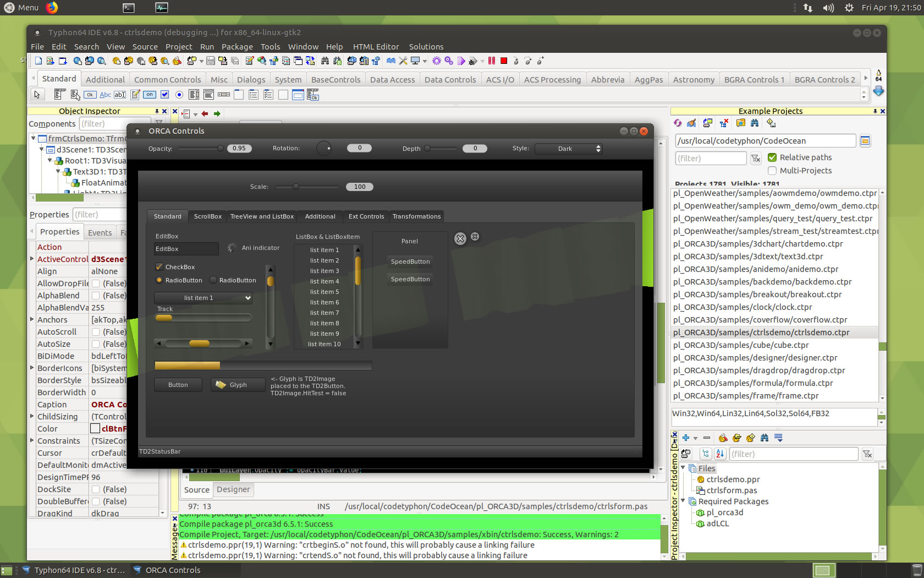This screenshot has height=578, width=924.
Task: Click the crossed tools options icon
Action: tap(403, 61)
